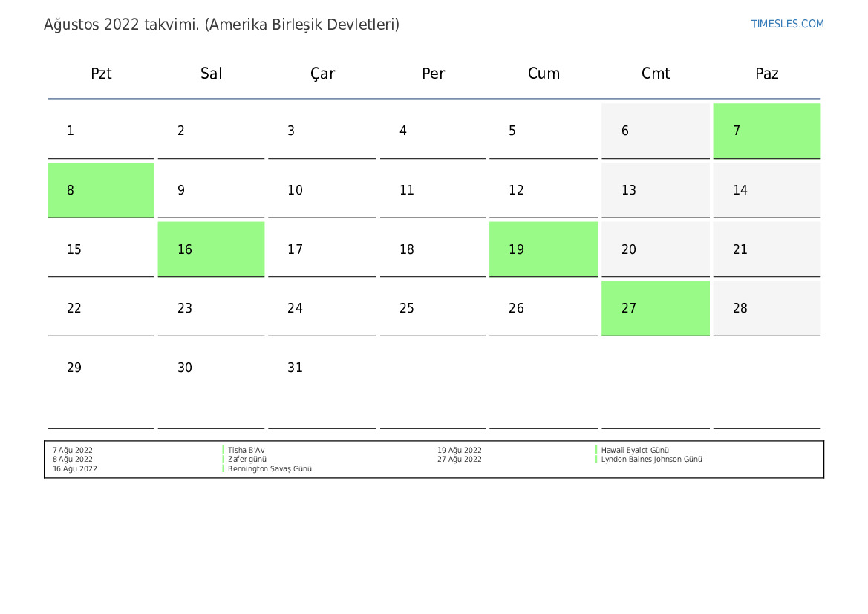The height and width of the screenshot is (614, 868).
Task: Open the TIMESLES.COM link
Action: click(787, 24)
